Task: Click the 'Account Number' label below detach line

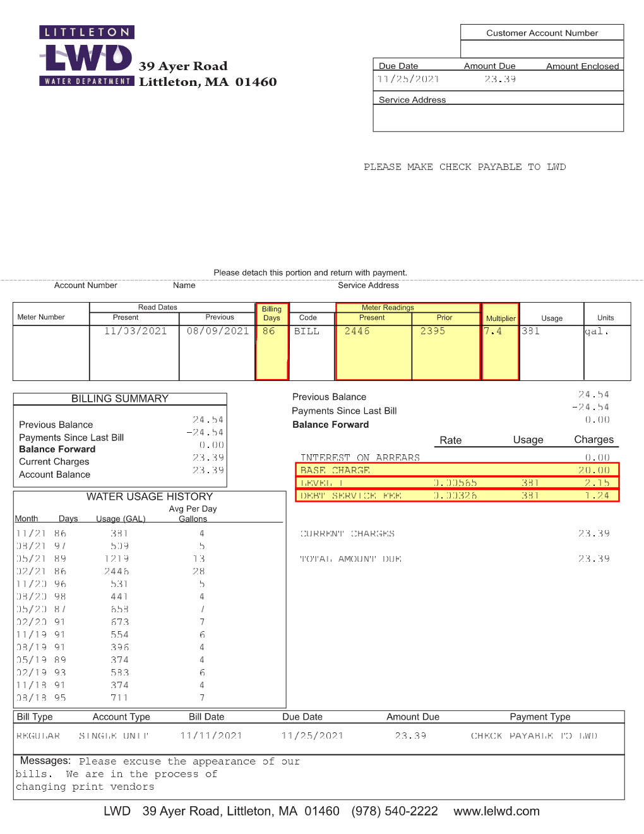Action: point(86,286)
